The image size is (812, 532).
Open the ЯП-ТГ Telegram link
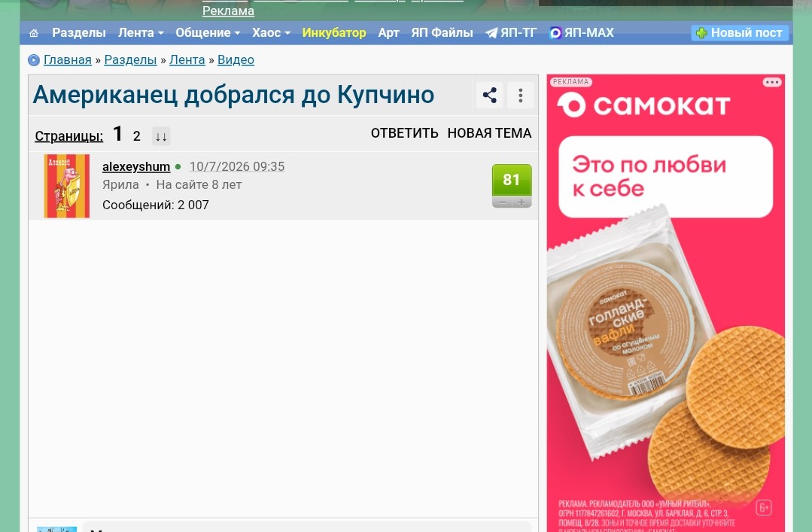(511, 32)
